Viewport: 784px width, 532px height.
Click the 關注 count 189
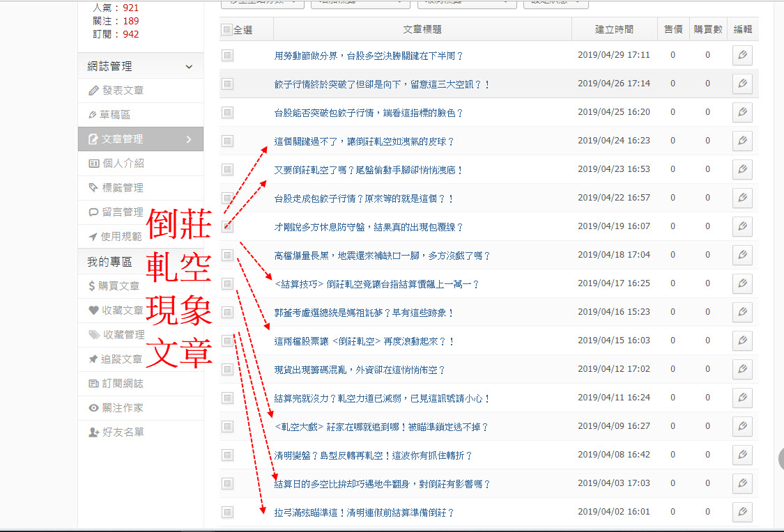[x=131, y=21]
